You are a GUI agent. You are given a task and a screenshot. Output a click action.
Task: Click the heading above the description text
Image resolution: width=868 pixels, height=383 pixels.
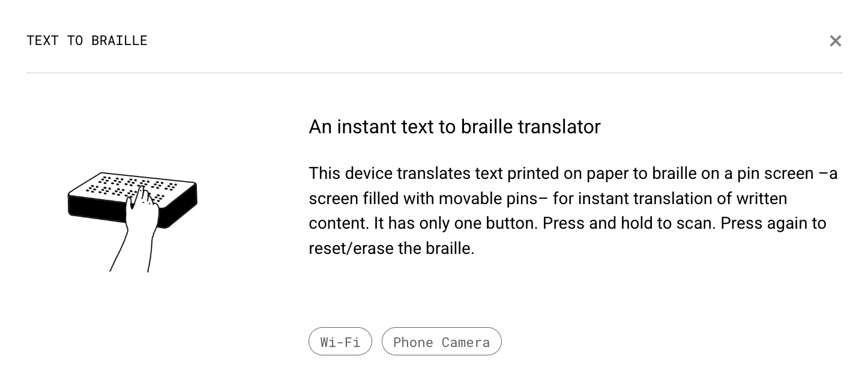coord(454,127)
